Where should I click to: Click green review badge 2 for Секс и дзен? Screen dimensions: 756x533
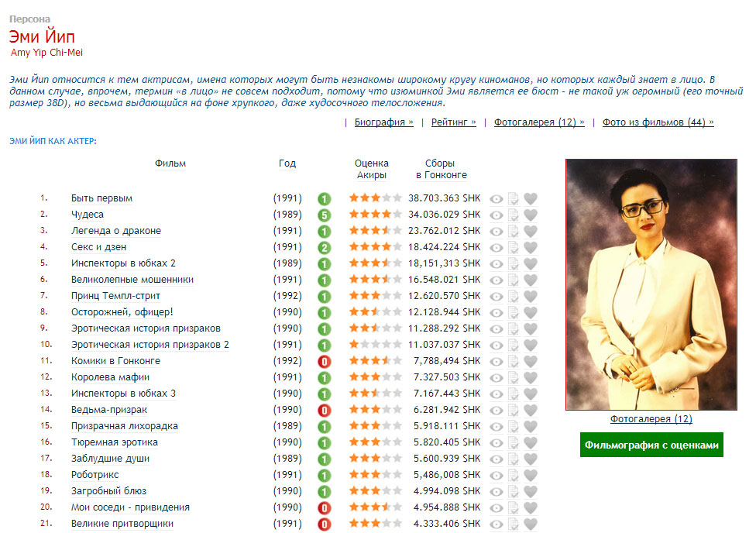pyautogui.click(x=325, y=247)
